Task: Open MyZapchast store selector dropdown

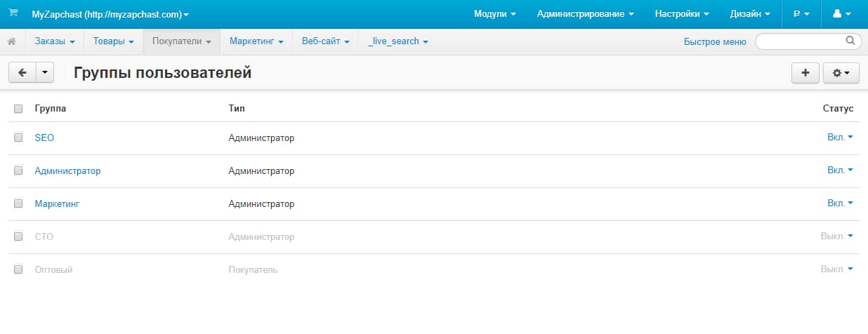Action: pos(110,13)
